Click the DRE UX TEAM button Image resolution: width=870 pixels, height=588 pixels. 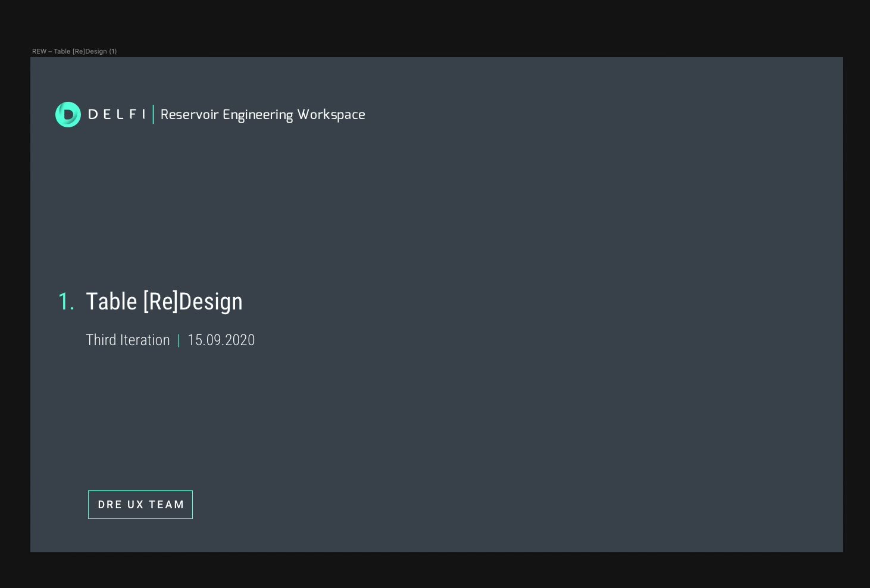point(140,504)
